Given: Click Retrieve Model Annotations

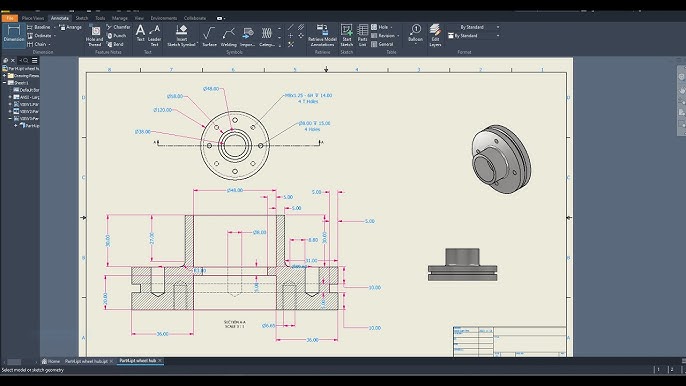Looking at the screenshot, I should point(322,36).
